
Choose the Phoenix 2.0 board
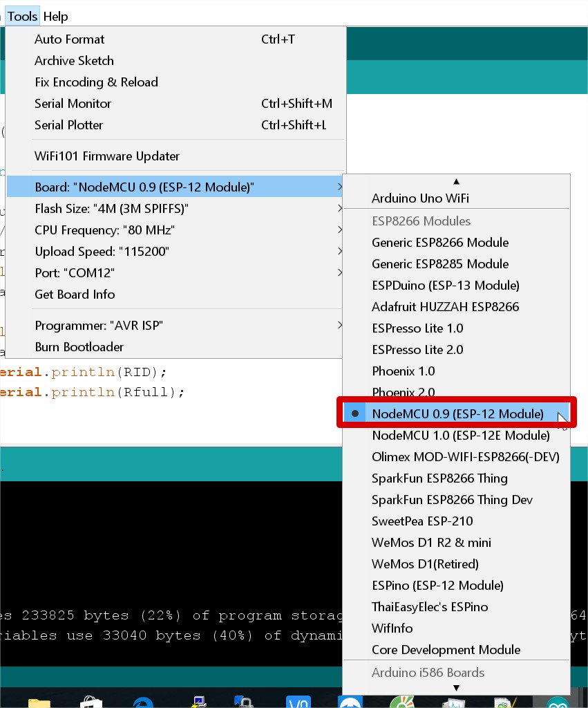click(x=456, y=391)
